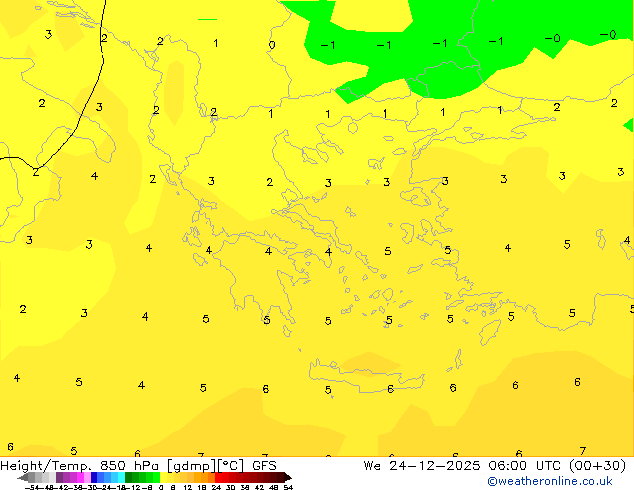Viewport: 634px width, 490px height.
Task: Click the dark right arrow of the color scale
Action: (x=287, y=477)
